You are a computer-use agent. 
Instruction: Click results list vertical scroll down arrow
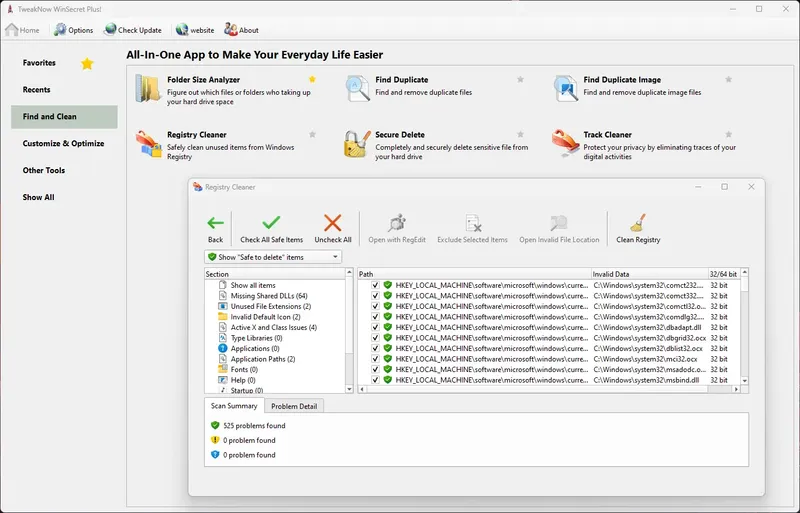click(744, 381)
